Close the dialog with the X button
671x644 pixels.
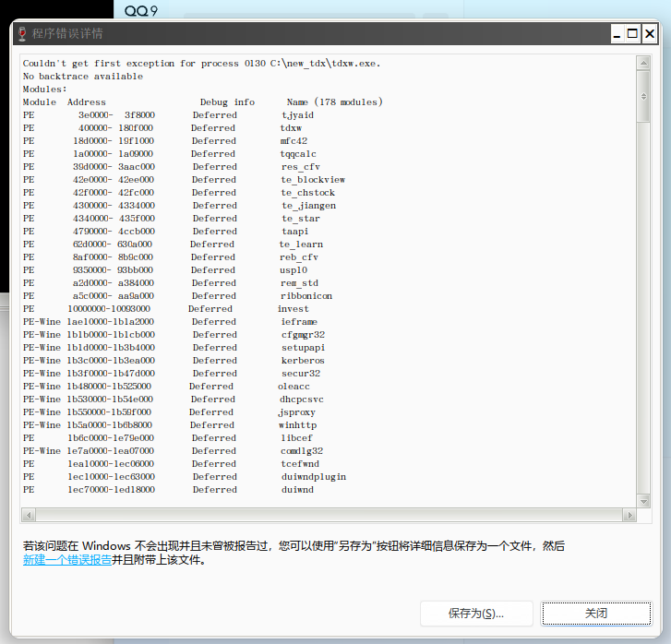649,34
